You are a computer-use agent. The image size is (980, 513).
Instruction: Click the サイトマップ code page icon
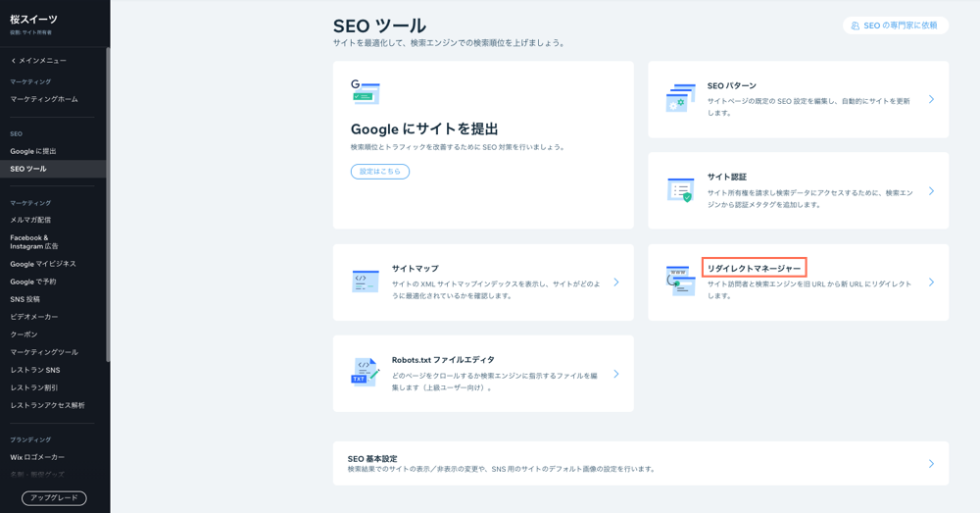(366, 282)
